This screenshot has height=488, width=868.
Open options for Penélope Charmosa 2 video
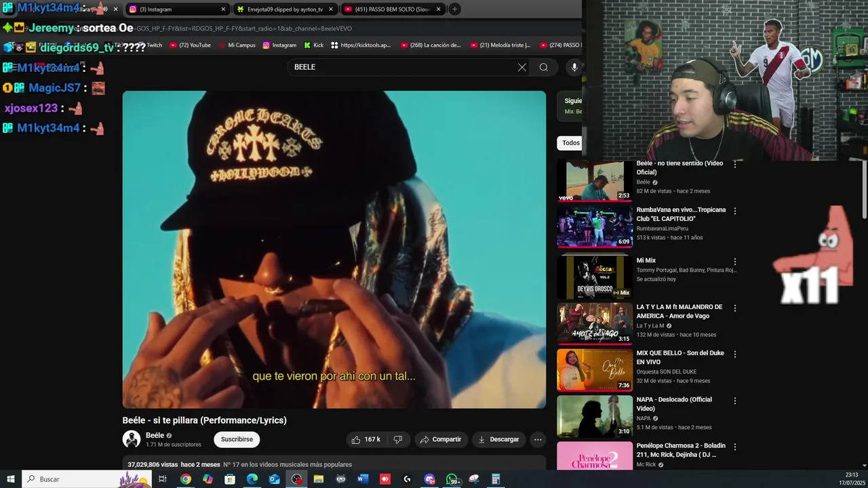click(x=735, y=447)
